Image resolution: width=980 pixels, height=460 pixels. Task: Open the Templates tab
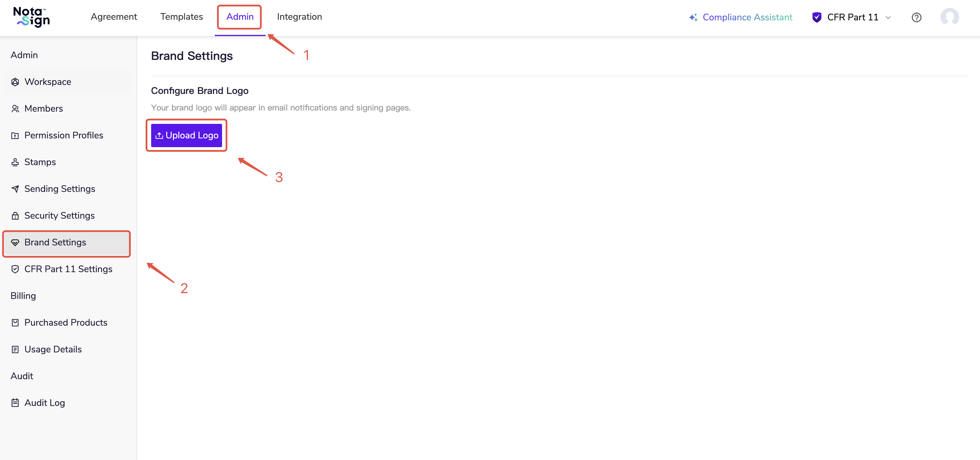click(181, 17)
